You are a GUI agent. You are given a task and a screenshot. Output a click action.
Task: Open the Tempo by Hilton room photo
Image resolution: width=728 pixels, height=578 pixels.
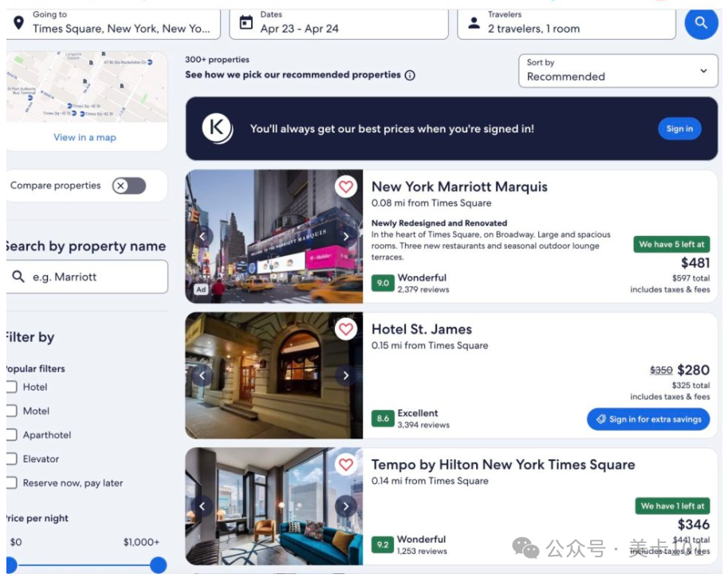[274, 506]
